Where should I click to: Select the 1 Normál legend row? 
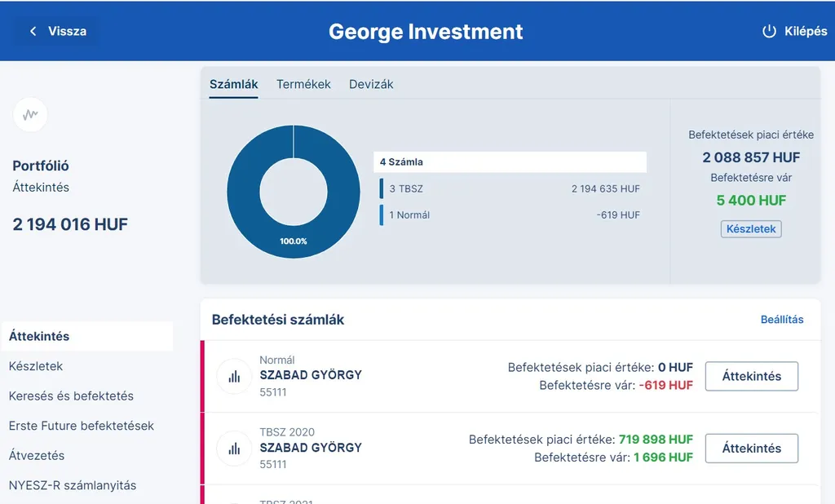tap(510, 214)
